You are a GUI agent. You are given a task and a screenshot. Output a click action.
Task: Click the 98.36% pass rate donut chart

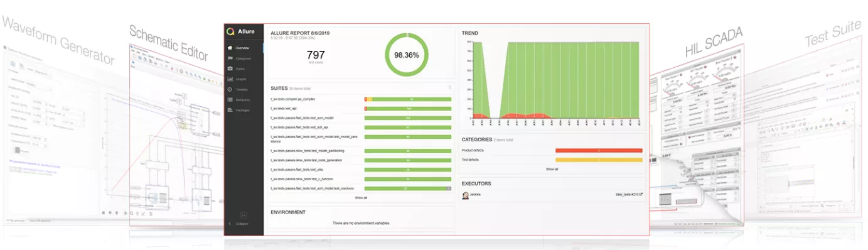(x=407, y=55)
